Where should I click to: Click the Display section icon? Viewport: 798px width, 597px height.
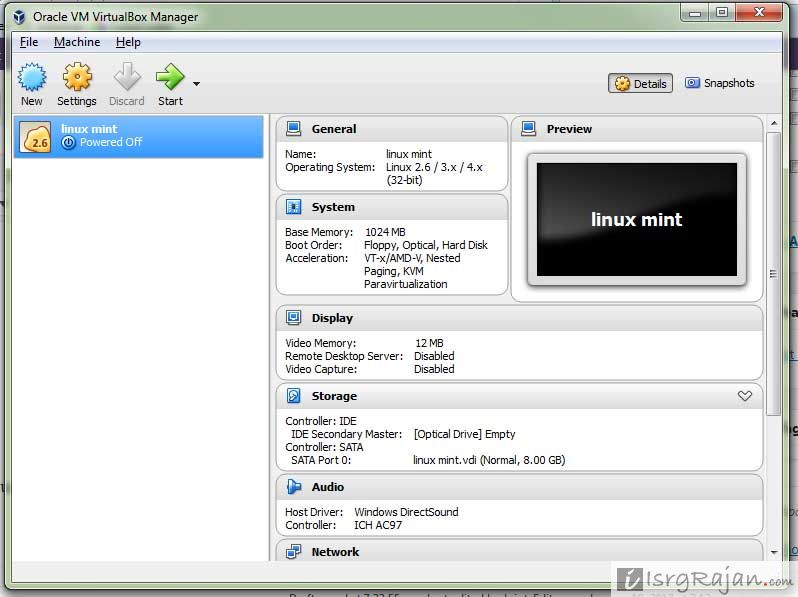coord(294,318)
